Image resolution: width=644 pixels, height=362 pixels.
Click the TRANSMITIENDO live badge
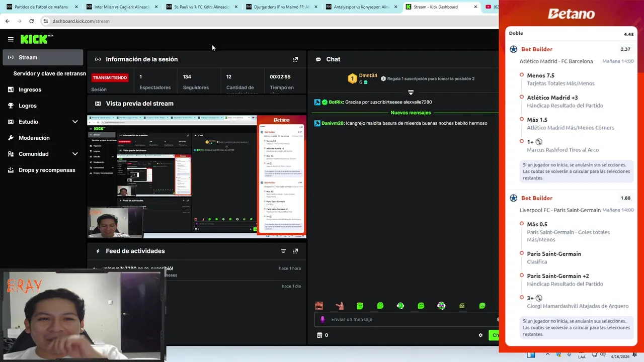pos(110,77)
